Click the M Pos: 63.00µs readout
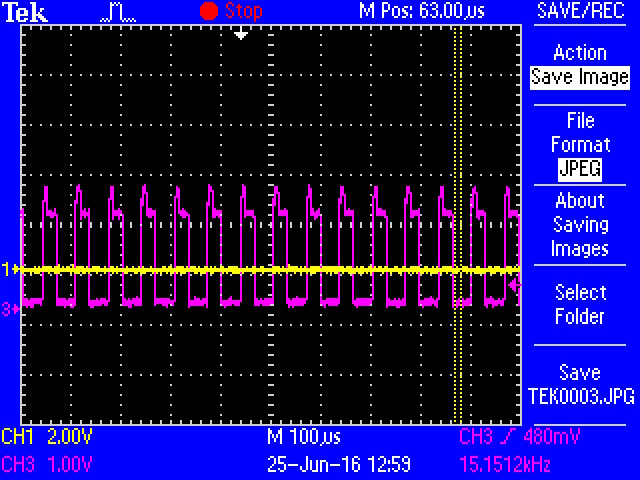 tap(422, 11)
